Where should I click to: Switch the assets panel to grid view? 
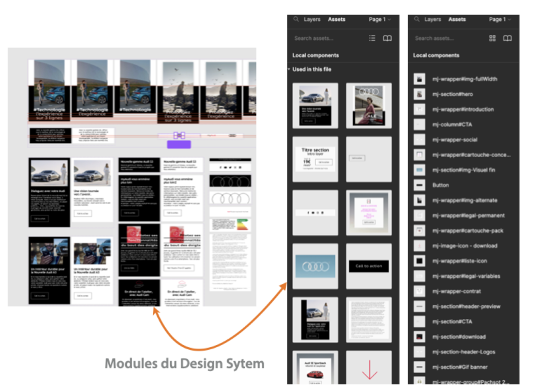(x=492, y=38)
